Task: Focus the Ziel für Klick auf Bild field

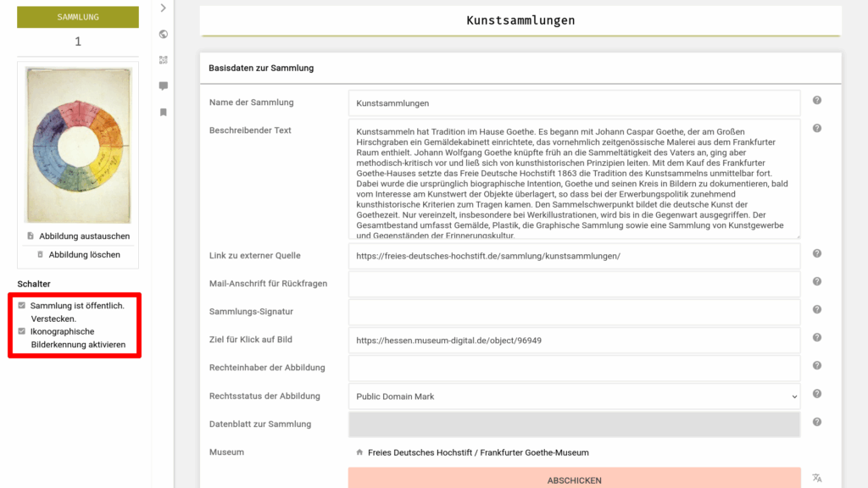Action: pos(574,341)
